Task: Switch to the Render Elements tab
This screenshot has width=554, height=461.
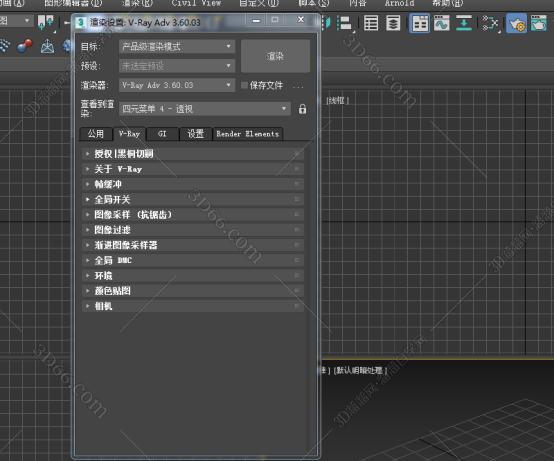Action: tap(248, 134)
